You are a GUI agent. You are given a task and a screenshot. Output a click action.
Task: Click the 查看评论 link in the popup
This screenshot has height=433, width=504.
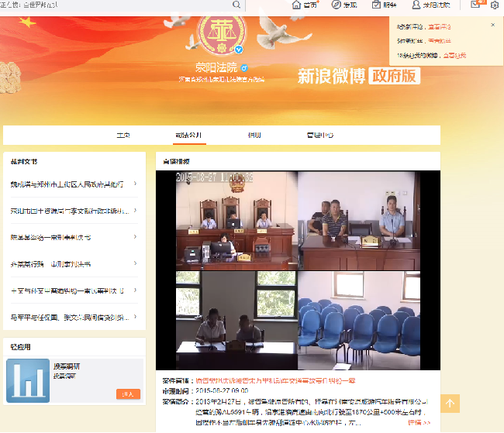(440, 27)
